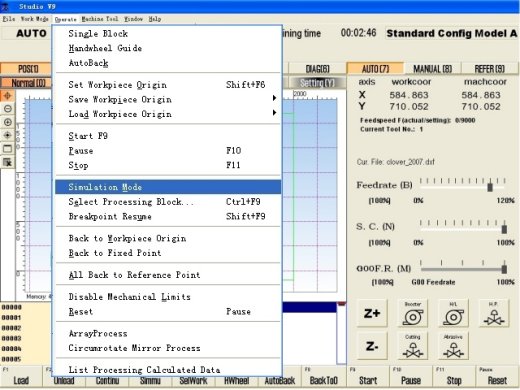Choose Simulation Mode from Operate menu

point(168,187)
